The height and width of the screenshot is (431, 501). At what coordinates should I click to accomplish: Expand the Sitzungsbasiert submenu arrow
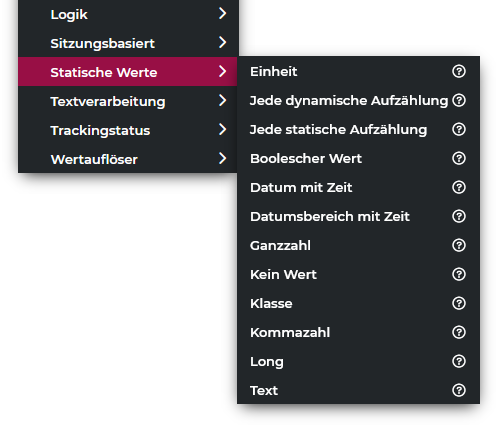point(222,42)
